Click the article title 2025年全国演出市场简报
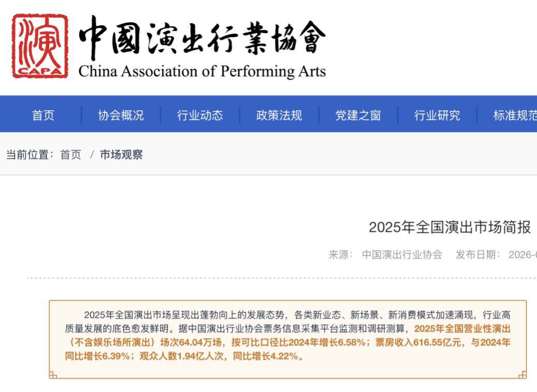The image size is (537, 392). (x=449, y=227)
